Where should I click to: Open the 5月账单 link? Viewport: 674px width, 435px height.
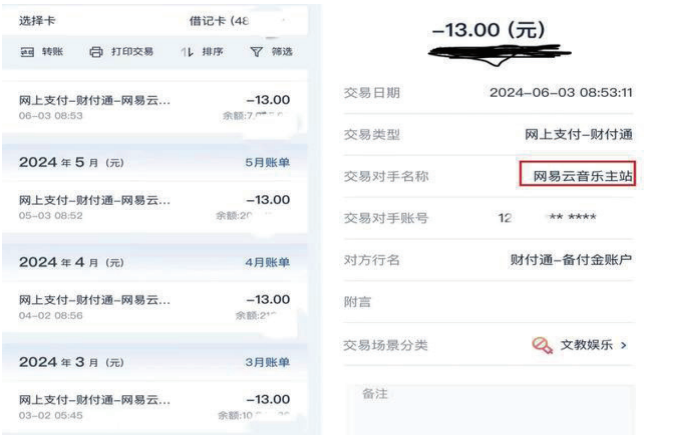(x=267, y=162)
